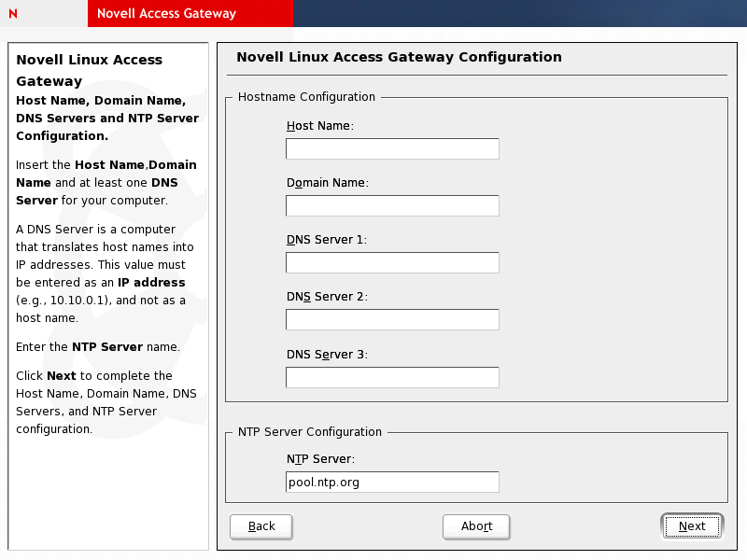Abort the installation using the Abort button
This screenshot has width=747, height=560.
coord(476,526)
